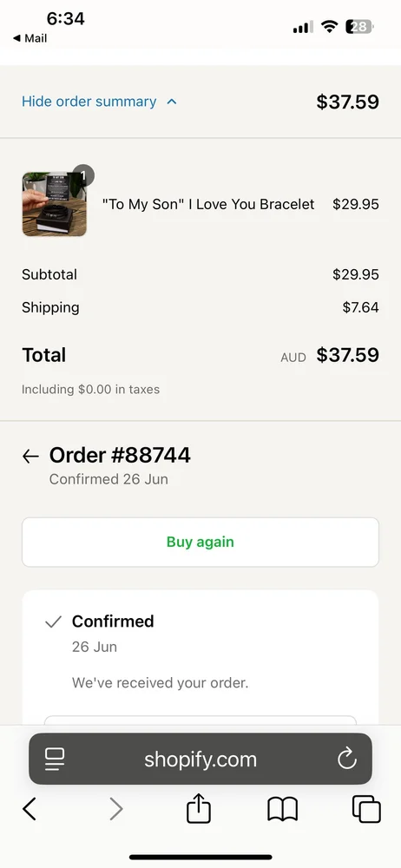Open the bracelet product thumbnail
This screenshot has width=401, height=868.
click(55, 204)
